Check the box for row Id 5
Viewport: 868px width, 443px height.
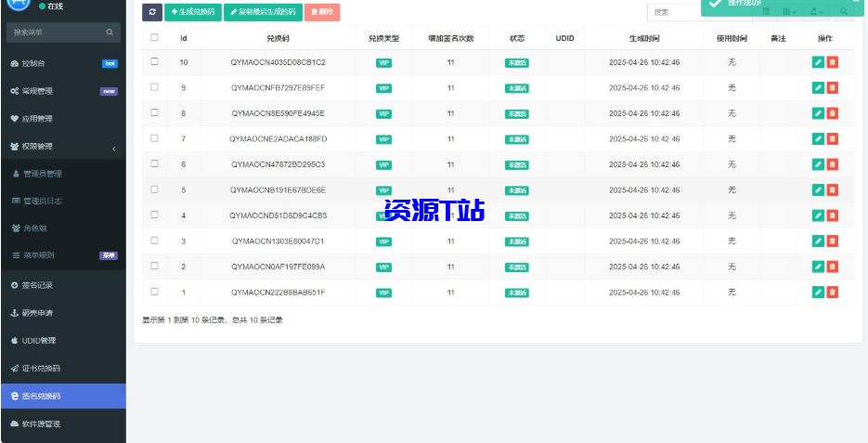154,189
